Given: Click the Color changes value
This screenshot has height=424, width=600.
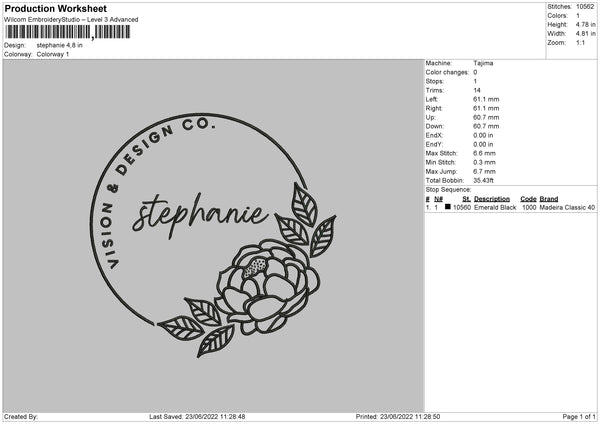Looking at the screenshot, I should pyautogui.click(x=475, y=72).
